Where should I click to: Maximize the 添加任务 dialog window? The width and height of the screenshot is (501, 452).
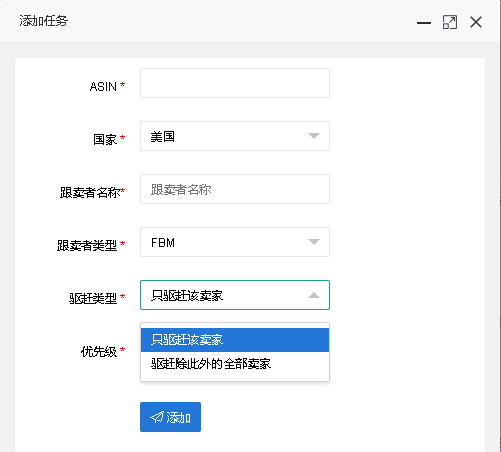click(x=450, y=22)
